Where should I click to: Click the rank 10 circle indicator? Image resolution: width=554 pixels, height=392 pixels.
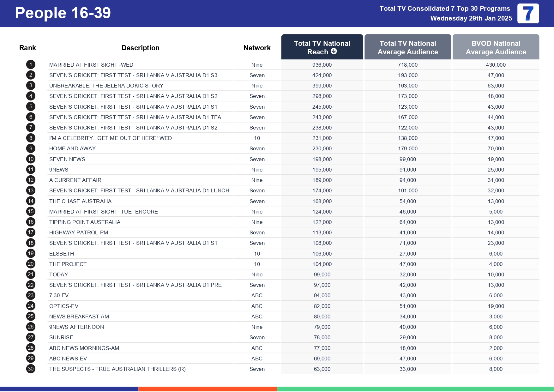point(30,159)
